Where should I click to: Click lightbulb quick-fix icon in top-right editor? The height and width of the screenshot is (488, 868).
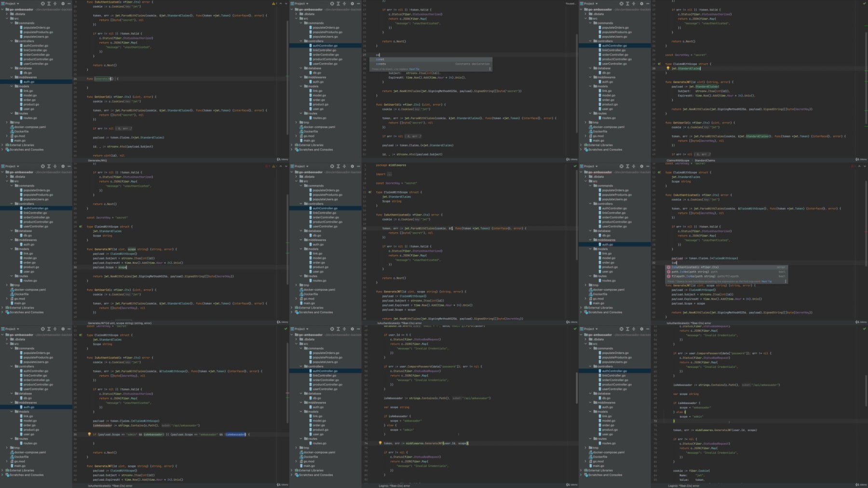click(668, 69)
